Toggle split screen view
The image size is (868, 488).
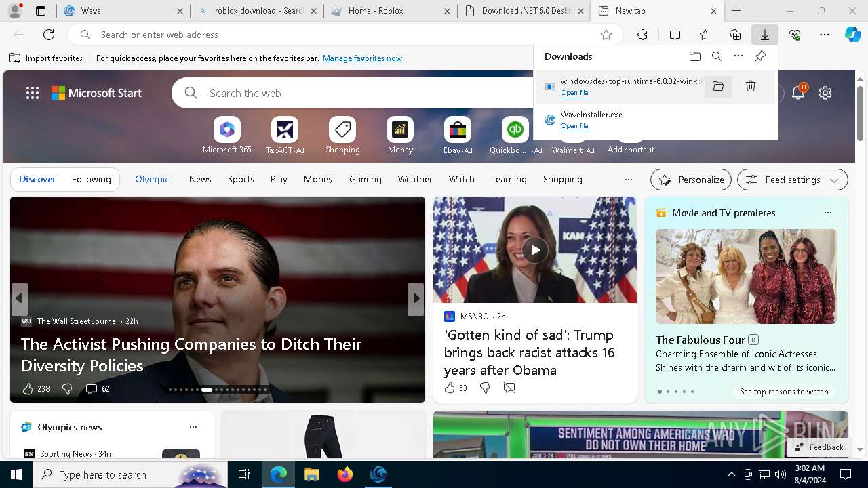[675, 35]
